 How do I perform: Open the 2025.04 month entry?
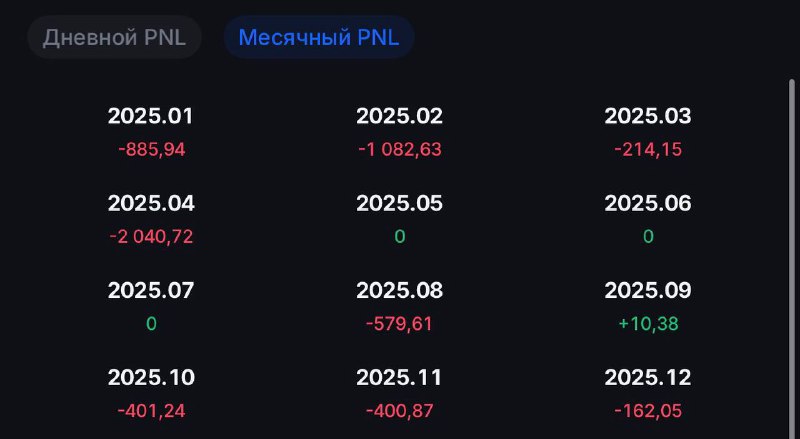click(x=151, y=220)
